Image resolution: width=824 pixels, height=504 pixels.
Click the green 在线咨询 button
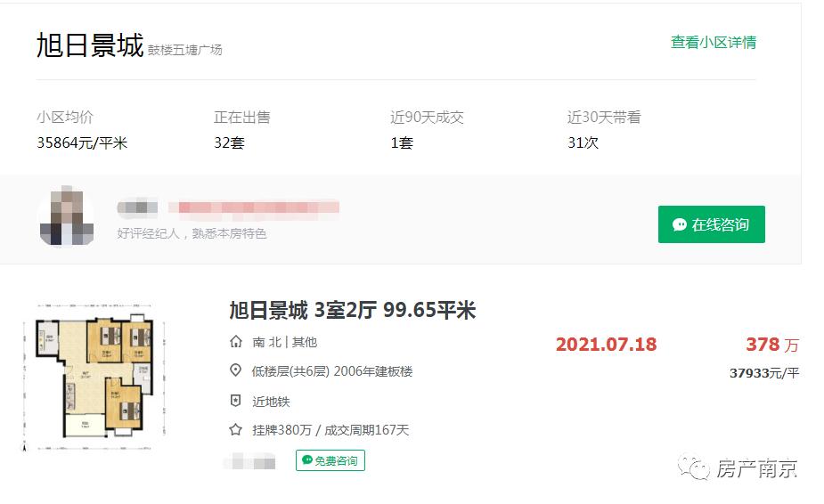[x=711, y=224]
